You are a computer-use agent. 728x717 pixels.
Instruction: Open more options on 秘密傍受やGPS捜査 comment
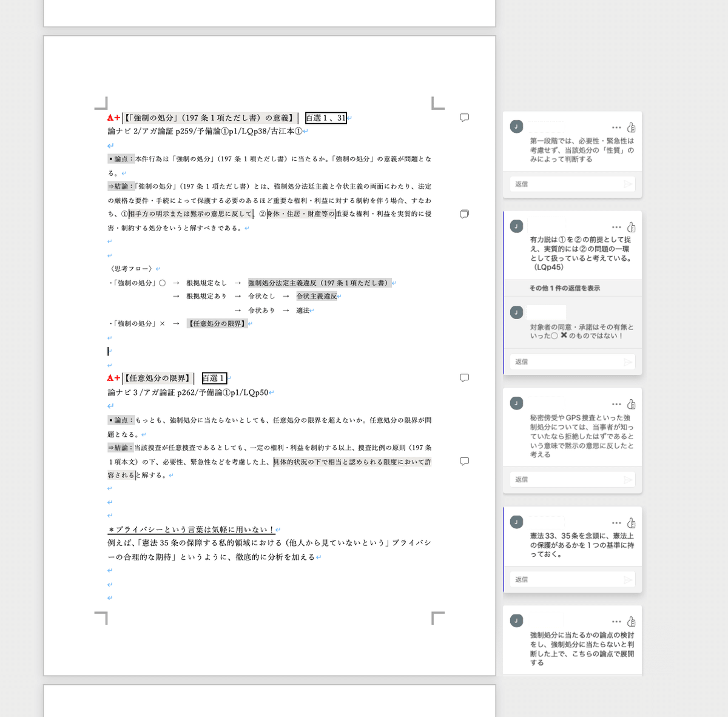(616, 404)
